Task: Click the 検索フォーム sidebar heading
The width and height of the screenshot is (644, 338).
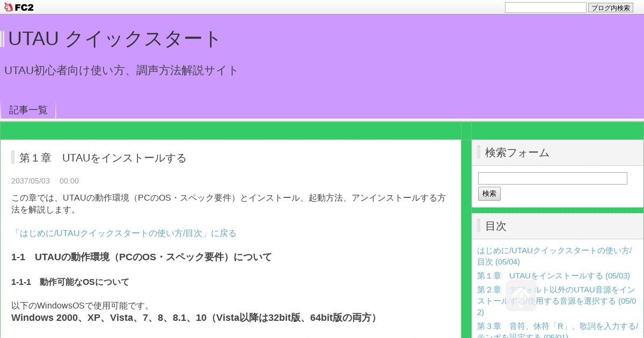Action: click(517, 152)
